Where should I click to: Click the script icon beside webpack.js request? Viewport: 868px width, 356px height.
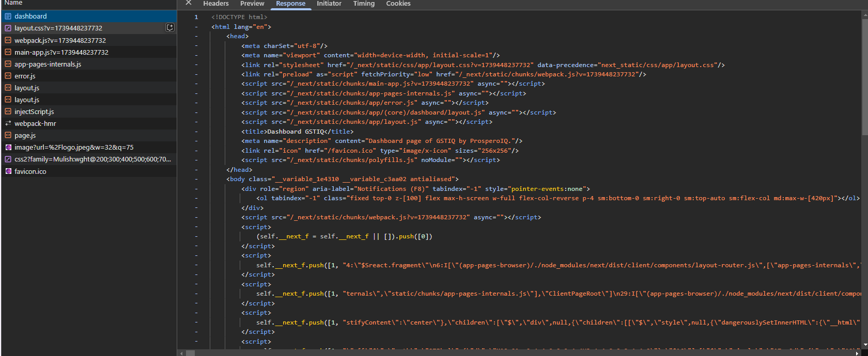[x=8, y=40]
